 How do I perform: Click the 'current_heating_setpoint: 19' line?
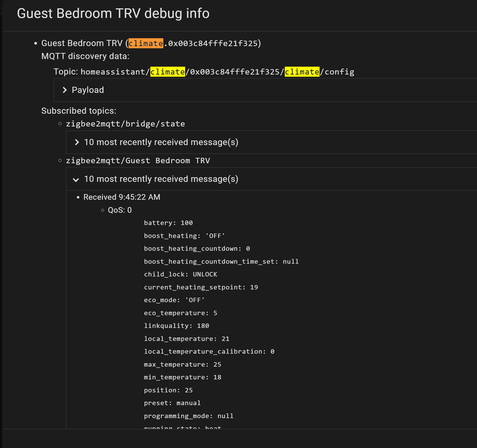pyautogui.click(x=201, y=287)
